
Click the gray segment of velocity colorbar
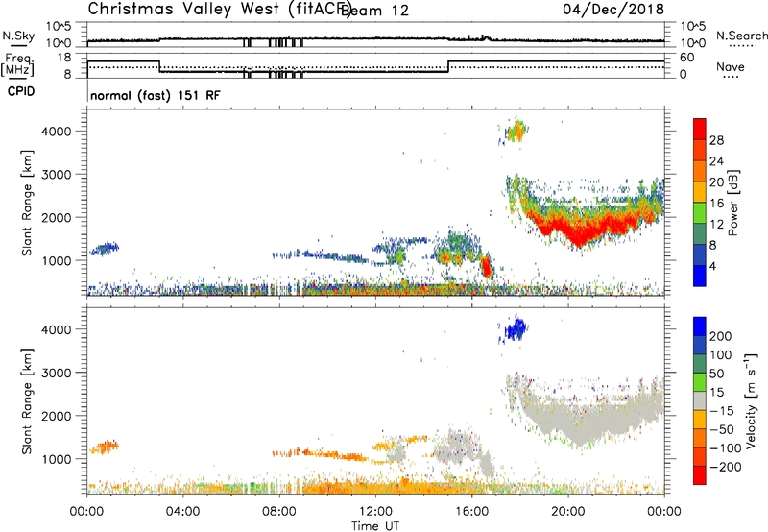[x=700, y=401]
